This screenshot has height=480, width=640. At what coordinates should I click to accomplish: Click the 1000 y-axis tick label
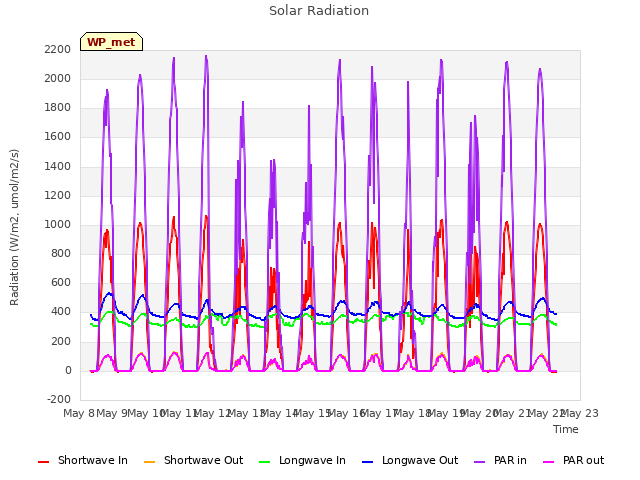pos(58,224)
